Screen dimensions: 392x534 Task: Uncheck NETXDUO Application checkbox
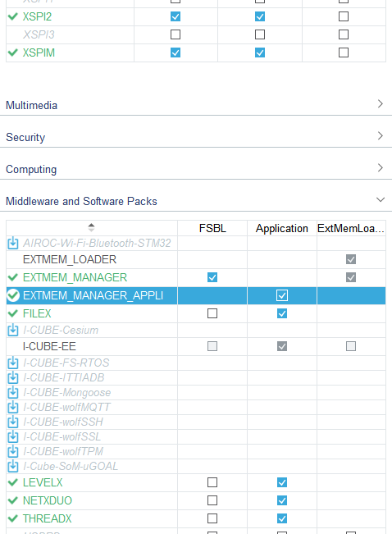[282, 500]
